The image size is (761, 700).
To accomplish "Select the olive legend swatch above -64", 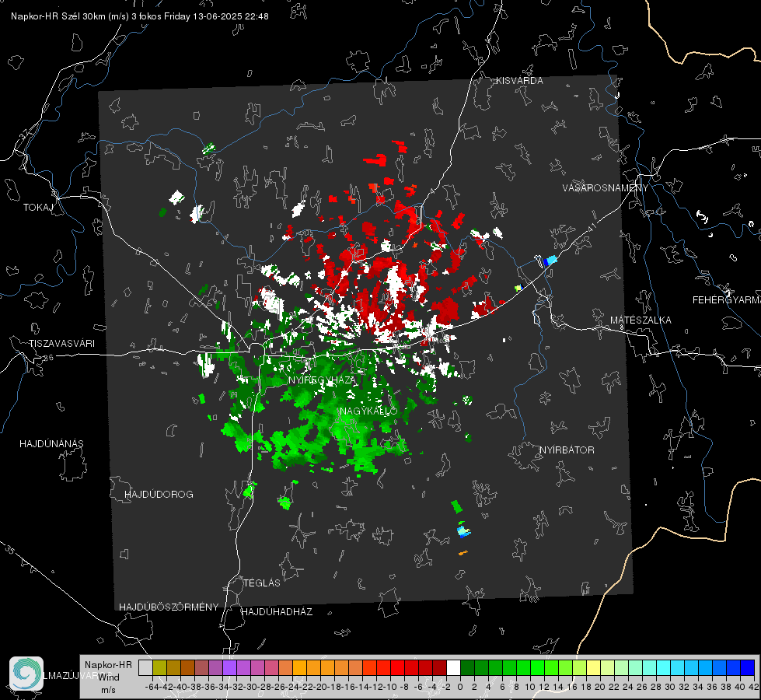I will click(x=159, y=667).
